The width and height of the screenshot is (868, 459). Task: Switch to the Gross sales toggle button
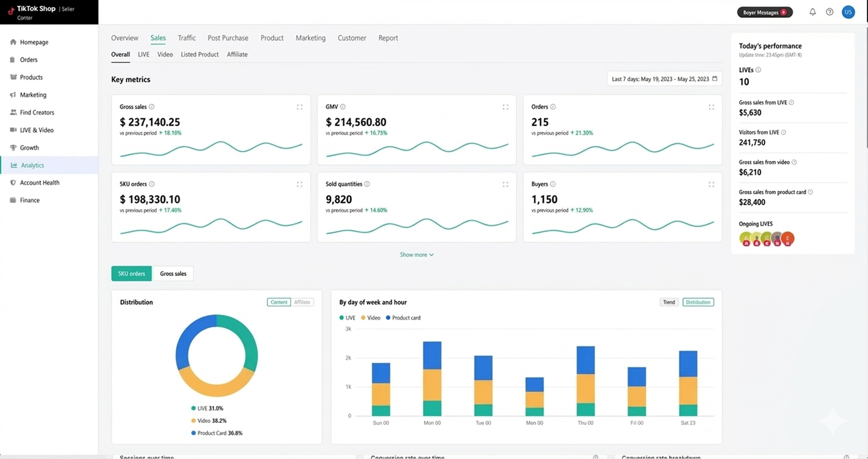click(173, 274)
